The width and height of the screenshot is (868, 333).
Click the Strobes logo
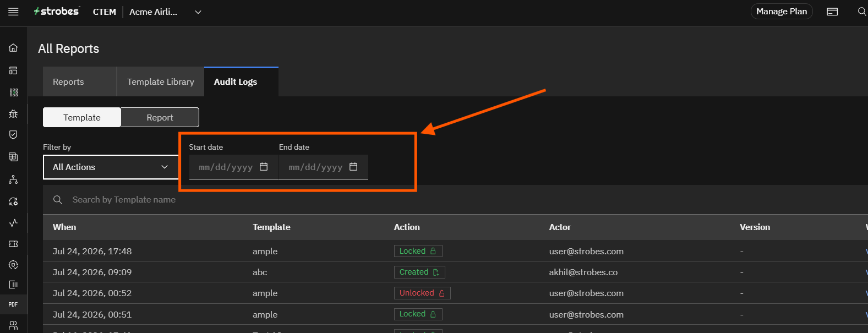click(56, 11)
